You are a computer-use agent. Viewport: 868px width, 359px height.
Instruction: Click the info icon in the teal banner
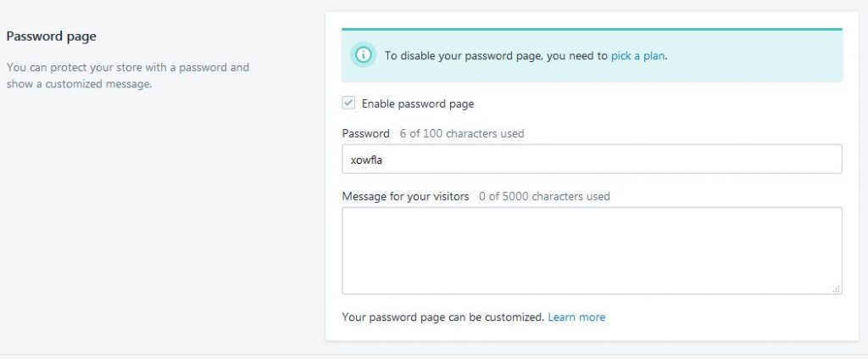[x=364, y=56]
